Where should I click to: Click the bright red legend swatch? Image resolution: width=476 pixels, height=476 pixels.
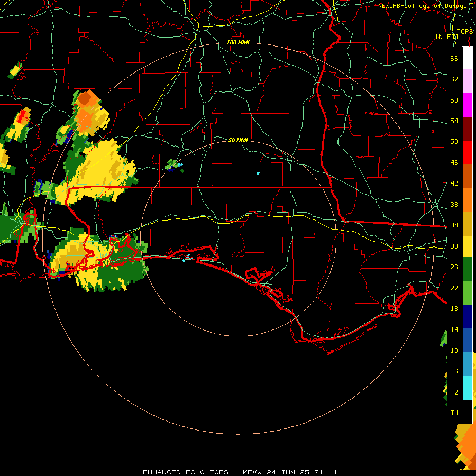click(x=467, y=152)
